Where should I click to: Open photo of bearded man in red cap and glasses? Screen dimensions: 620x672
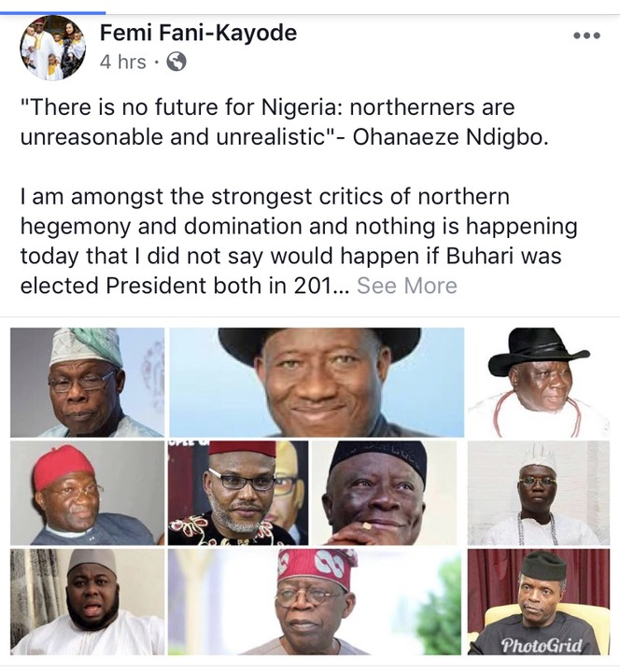(x=237, y=493)
